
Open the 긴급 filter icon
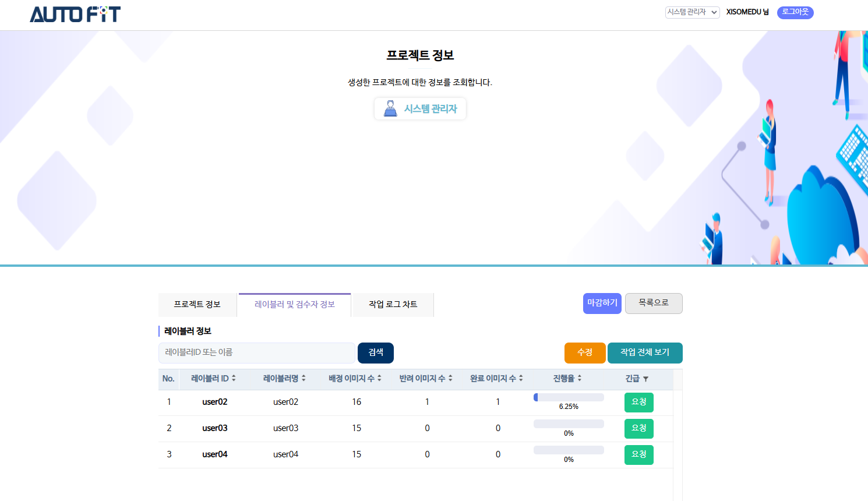pyautogui.click(x=645, y=379)
